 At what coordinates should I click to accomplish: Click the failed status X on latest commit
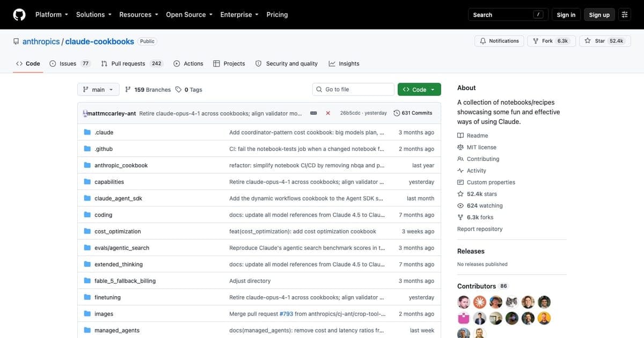pos(328,113)
